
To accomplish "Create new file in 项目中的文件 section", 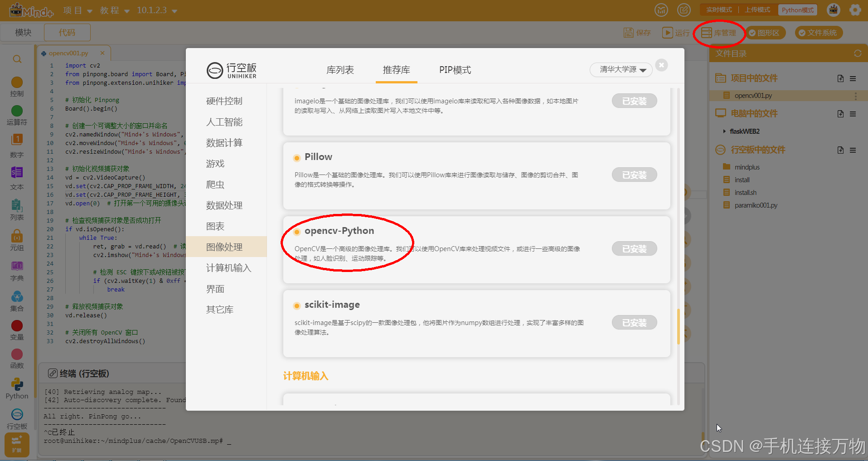I will pos(840,78).
